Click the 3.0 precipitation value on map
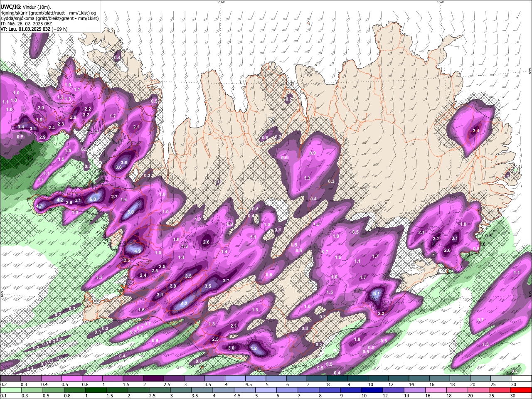The image size is (532, 399). pos(232,348)
